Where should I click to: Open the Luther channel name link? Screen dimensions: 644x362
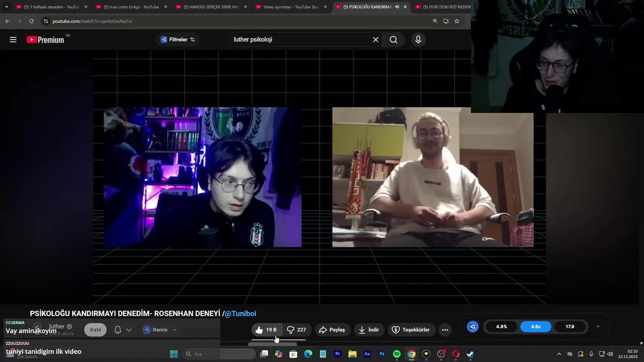click(x=56, y=326)
